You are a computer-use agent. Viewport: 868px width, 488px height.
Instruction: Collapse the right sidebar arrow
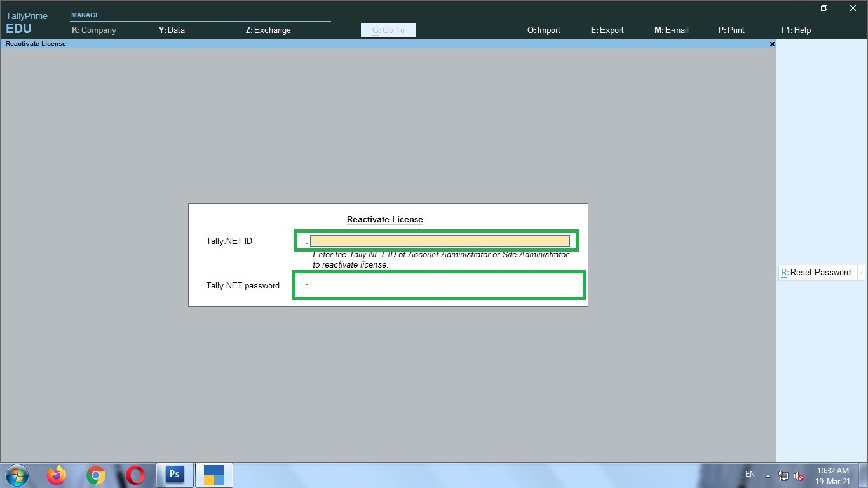[x=862, y=272]
